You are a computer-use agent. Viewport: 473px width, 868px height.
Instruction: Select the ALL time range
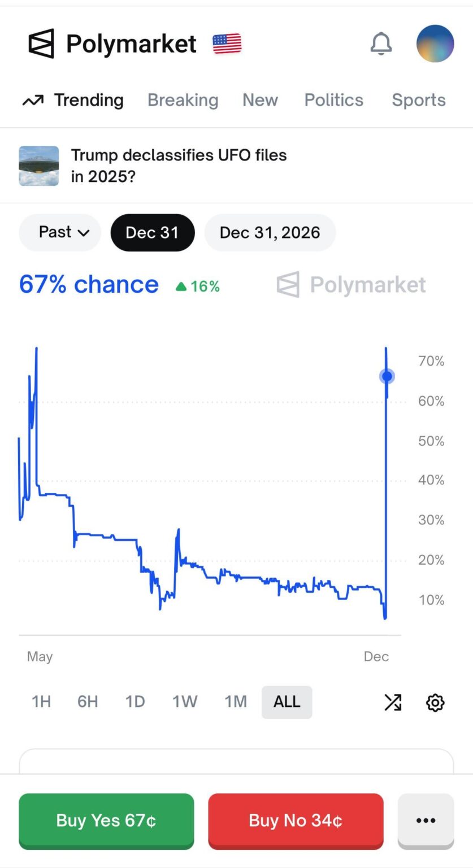point(287,702)
